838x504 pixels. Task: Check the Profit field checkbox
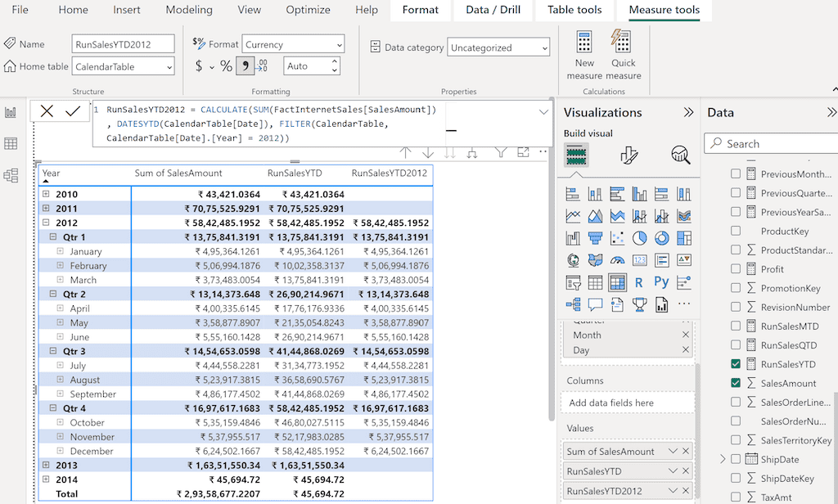point(736,268)
